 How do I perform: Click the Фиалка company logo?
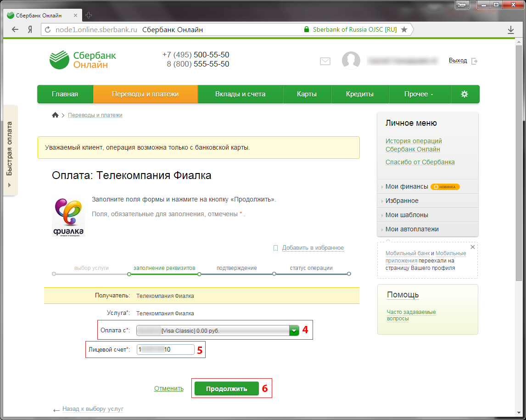point(68,217)
